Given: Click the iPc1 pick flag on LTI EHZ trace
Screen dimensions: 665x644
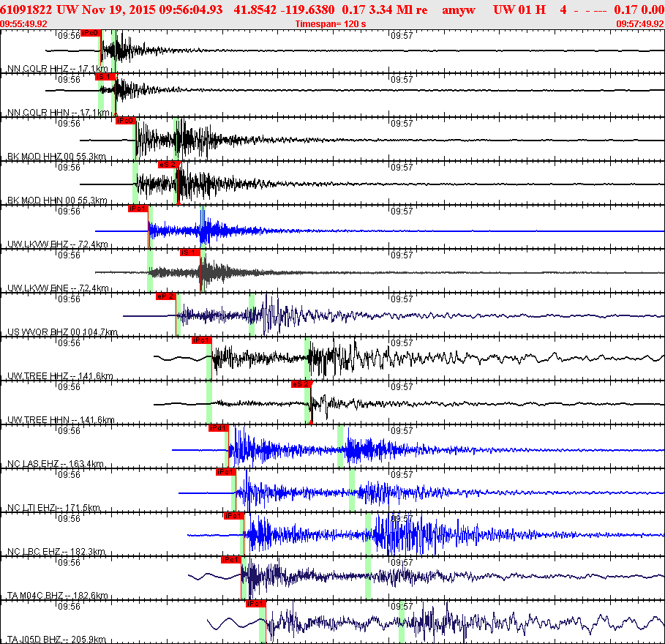Looking at the screenshot, I should [225, 472].
